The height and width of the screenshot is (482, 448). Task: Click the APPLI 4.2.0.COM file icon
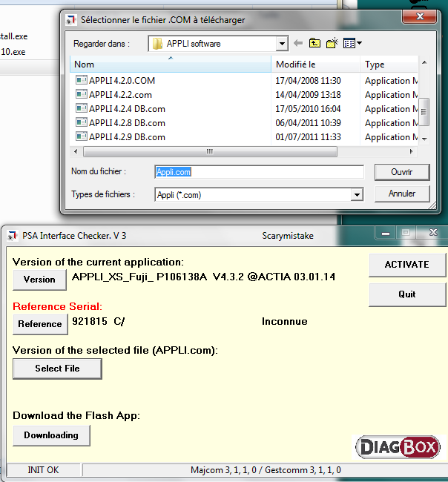pyautogui.click(x=81, y=80)
